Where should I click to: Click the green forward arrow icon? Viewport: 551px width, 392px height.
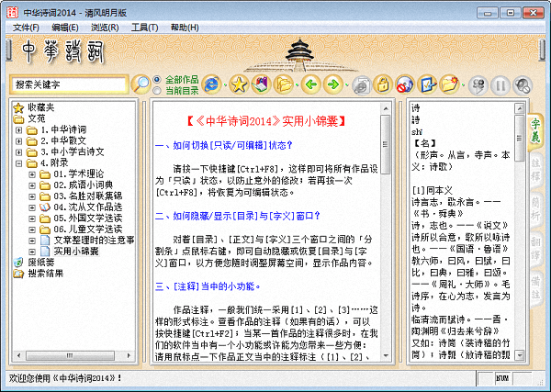[x=334, y=84]
